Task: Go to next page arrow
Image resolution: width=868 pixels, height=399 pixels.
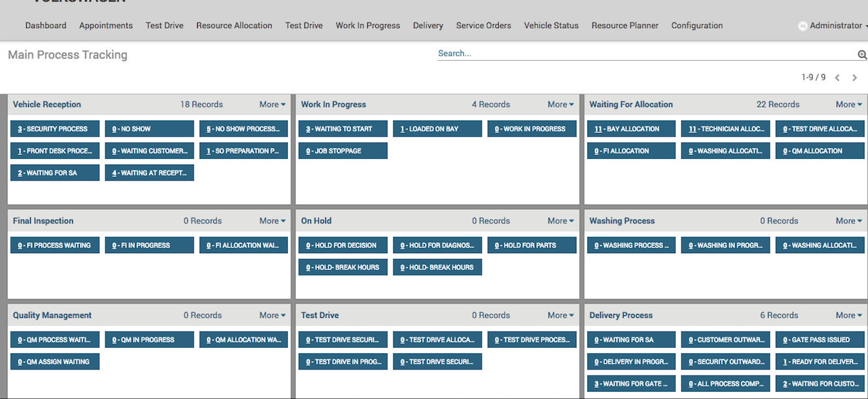Action: tap(854, 78)
